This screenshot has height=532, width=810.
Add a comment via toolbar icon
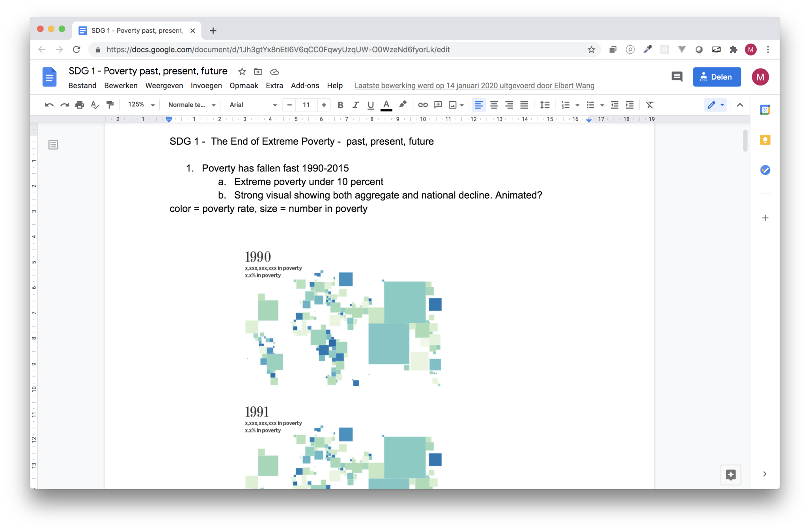pos(438,105)
